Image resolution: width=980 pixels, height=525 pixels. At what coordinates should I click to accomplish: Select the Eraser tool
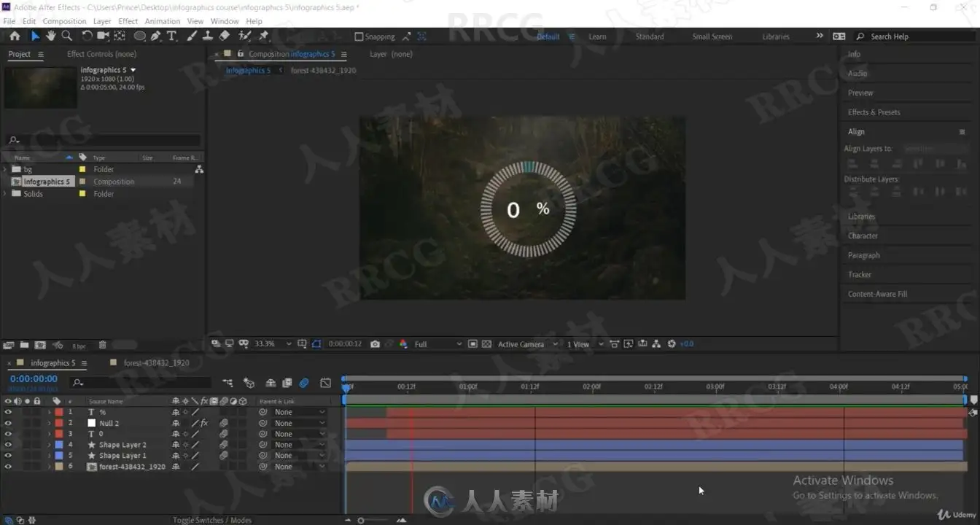point(225,36)
